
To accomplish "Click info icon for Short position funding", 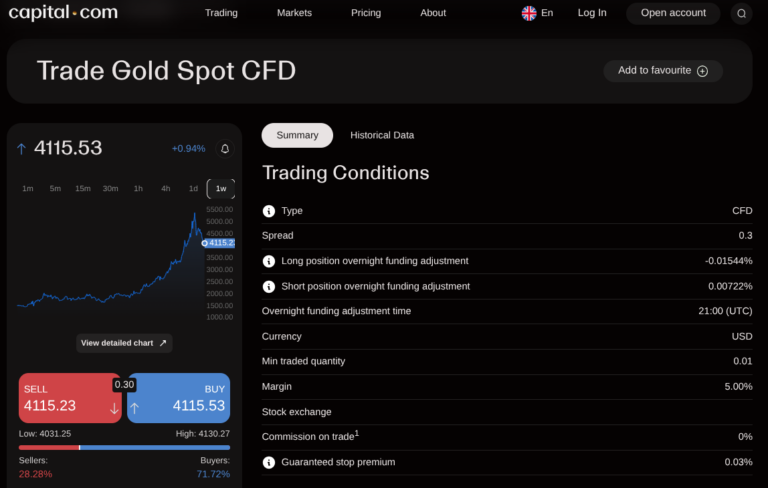I will pyautogui.click(x=268, y=286).
